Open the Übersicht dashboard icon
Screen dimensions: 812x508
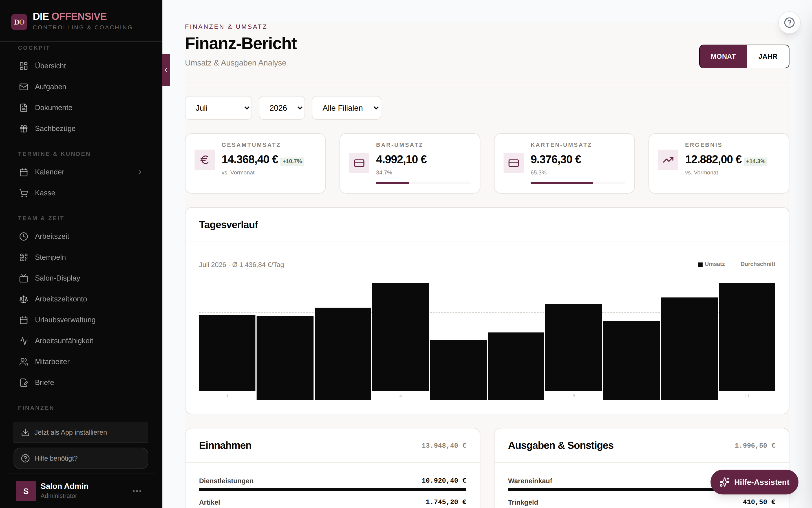pos(23,66)
